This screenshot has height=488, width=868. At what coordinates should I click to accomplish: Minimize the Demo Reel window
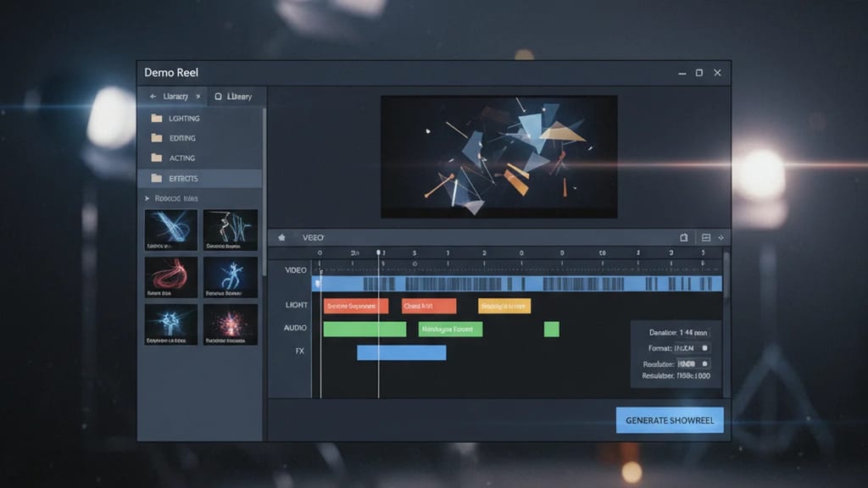tap(682, 73)
